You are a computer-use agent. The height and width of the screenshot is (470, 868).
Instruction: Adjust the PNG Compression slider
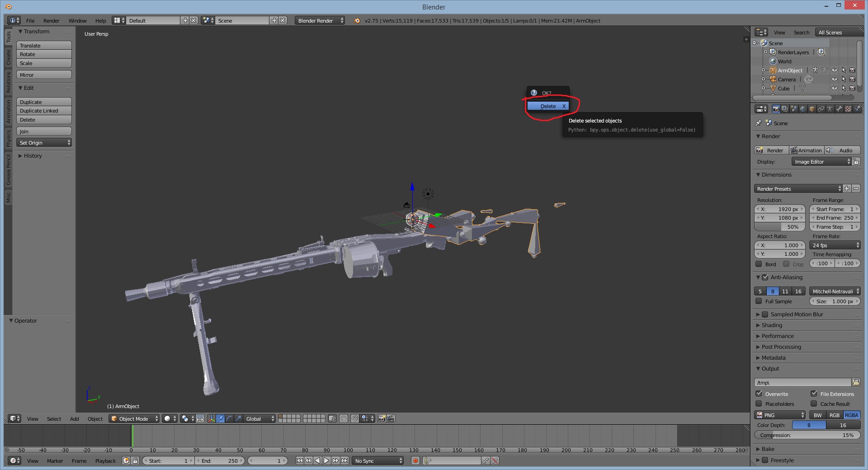[807, 435]
